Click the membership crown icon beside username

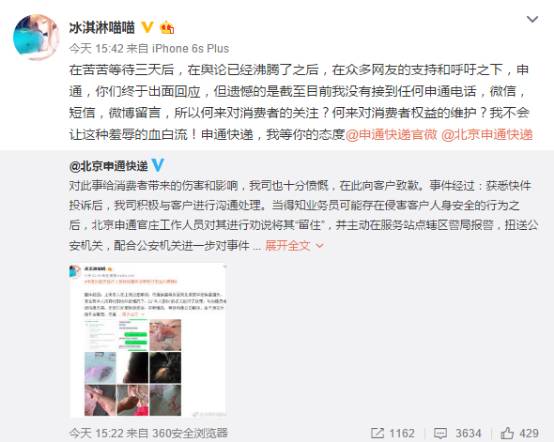167,28
